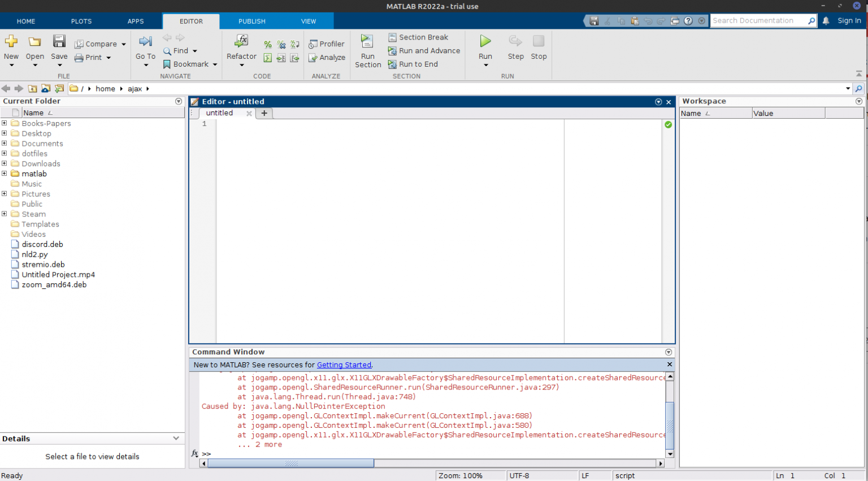The height and width of the screenshot is (481, 868).
Task: Expand the matlab folder tree node
Action: [x=5, y=174]
